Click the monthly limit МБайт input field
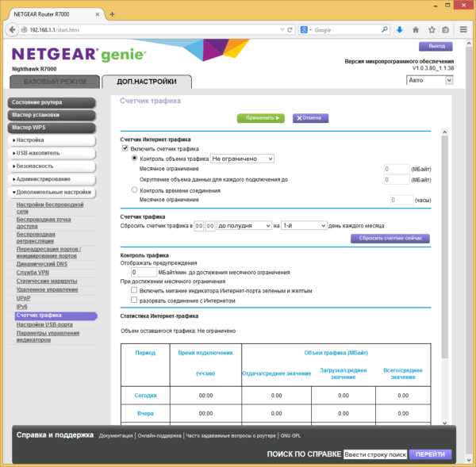The width and height of the screenshot is (476, 467). [x=396, y=169]
